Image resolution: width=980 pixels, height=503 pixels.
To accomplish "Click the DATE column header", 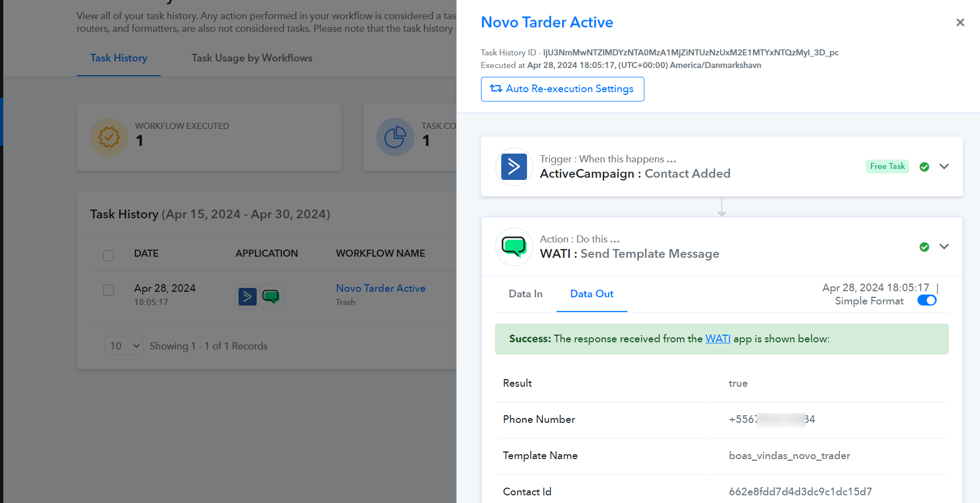I will click(146, 253).
